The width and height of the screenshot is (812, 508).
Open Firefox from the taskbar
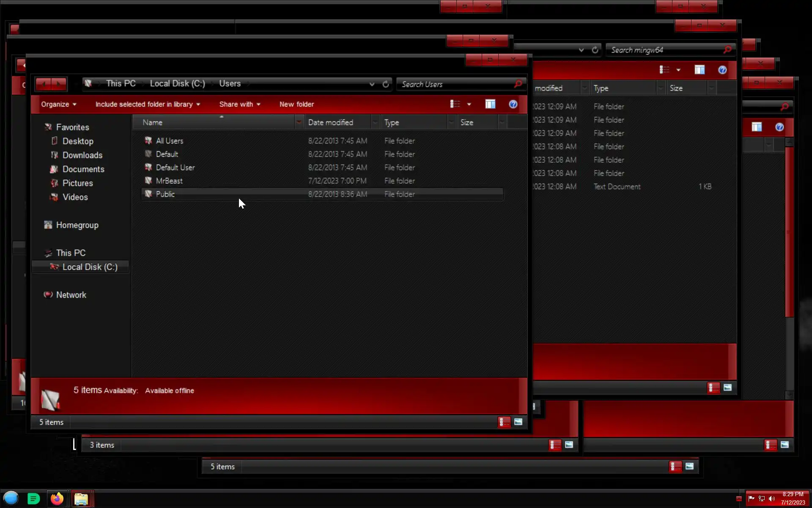tap(57, 499)
